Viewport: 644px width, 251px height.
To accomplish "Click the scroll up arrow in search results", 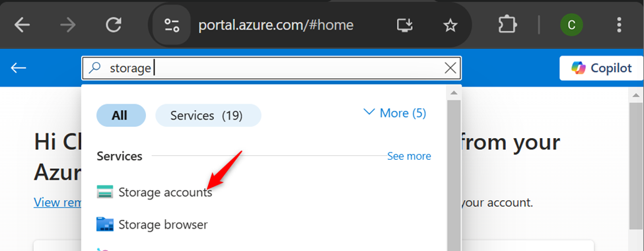I will (x=454, y=93).
